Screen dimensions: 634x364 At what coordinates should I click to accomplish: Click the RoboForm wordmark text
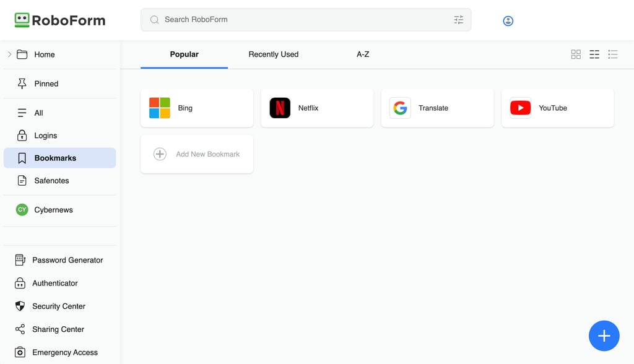tap(69, 20)
